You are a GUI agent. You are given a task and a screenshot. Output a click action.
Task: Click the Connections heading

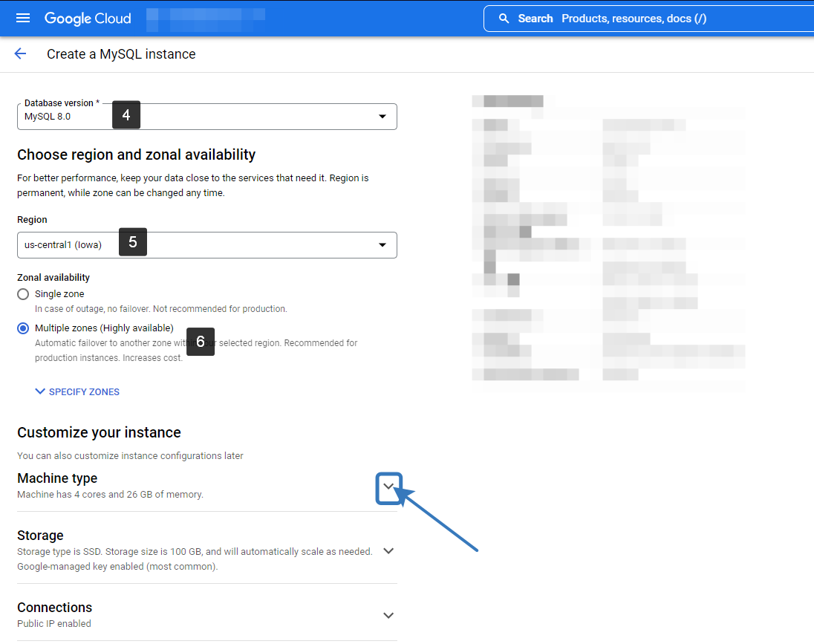click(x=54, y=607)
